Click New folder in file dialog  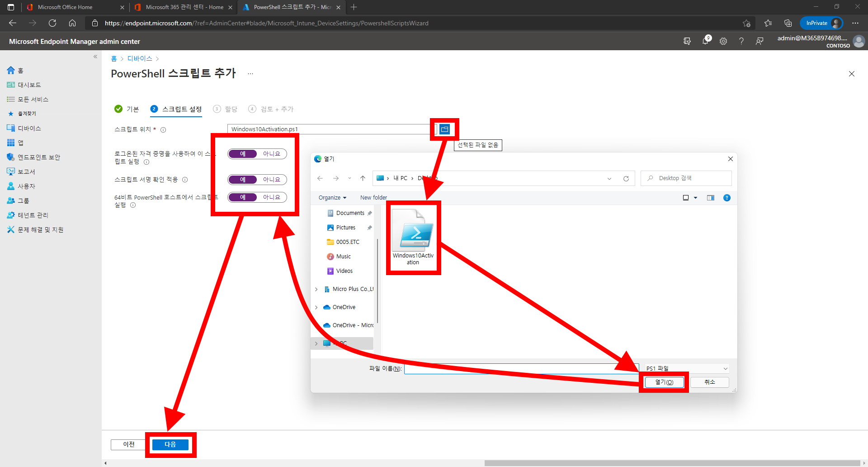pyautogui.click(x=373, y=198)
